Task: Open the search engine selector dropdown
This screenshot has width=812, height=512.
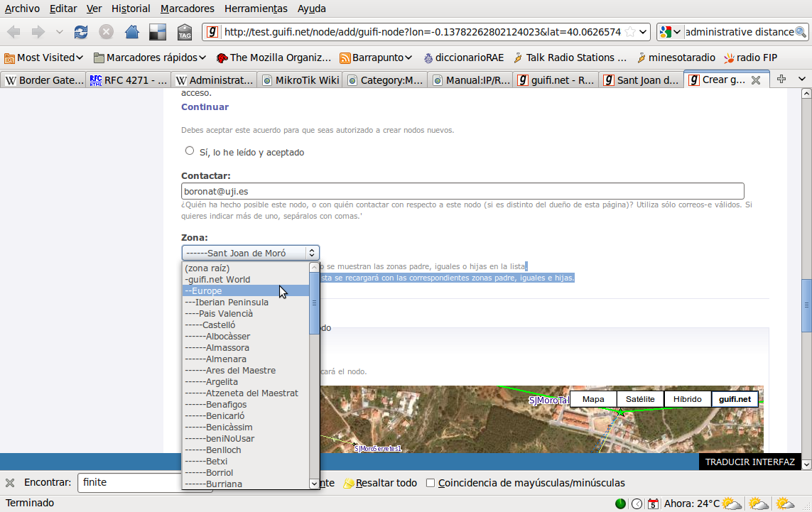Action: 670,32
